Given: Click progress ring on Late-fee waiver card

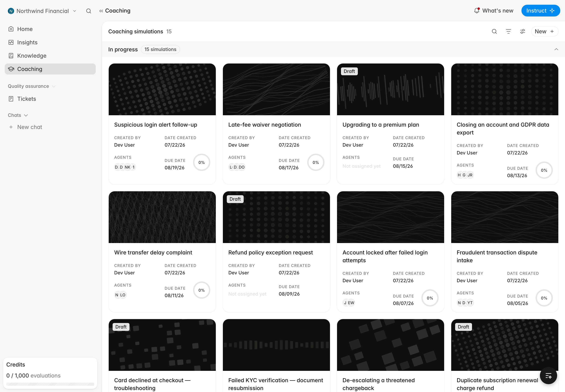Looking at the screenshot, I should [316, 162].
